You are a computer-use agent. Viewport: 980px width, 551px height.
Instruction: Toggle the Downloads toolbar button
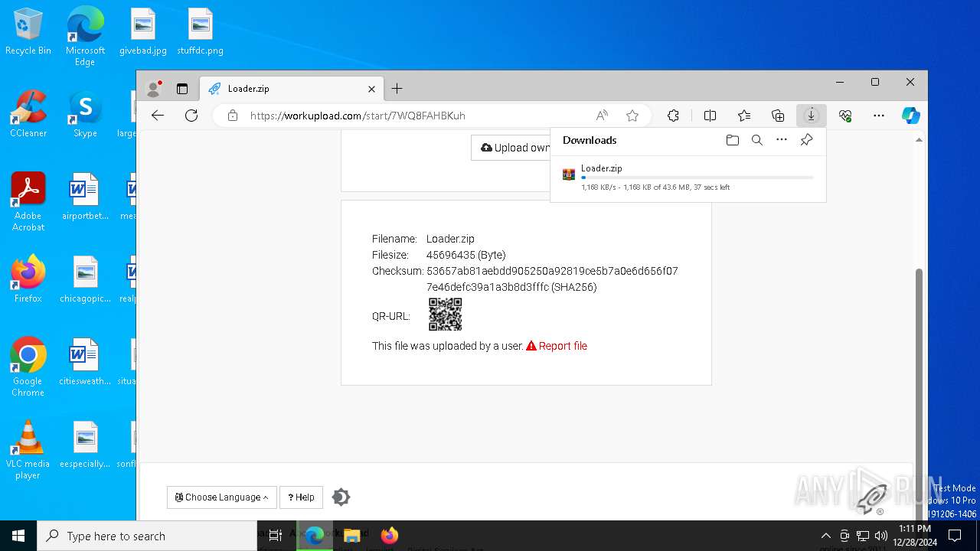[x=811, y=116]
